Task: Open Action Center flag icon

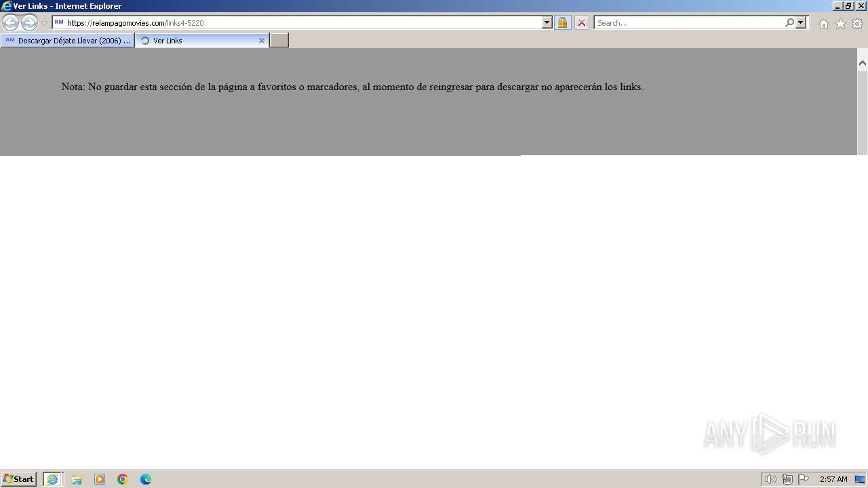Action: [804, 479]
